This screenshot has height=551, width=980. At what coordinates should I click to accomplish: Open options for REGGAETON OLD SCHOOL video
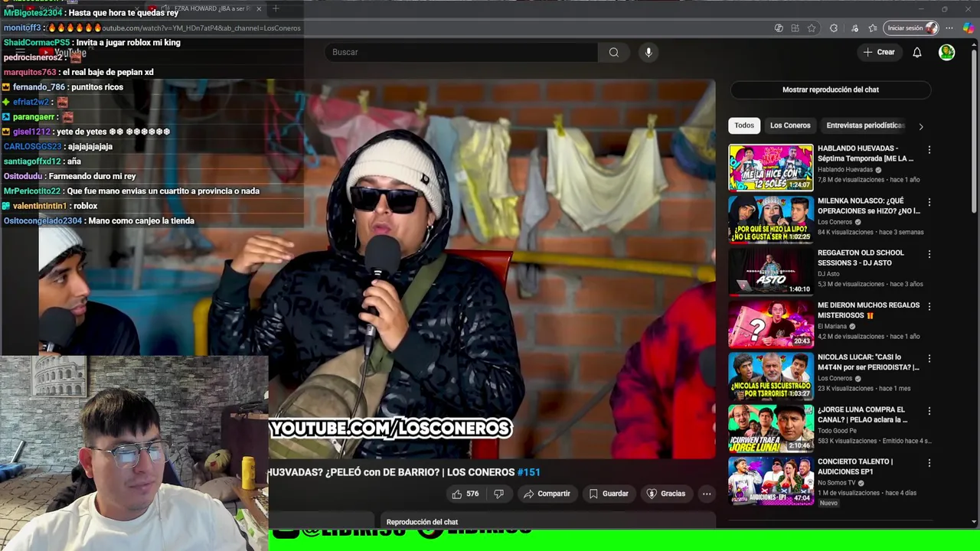pos(929,254)
